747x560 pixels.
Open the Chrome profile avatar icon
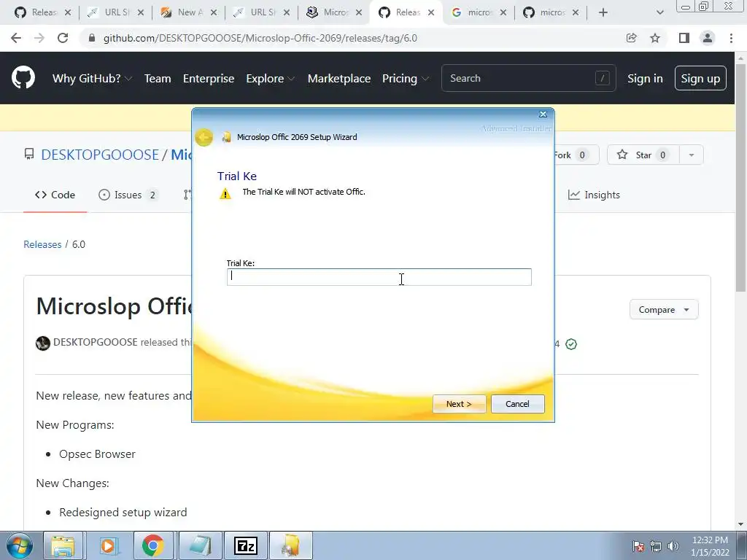pyautogui.click(x=708, y=38)
